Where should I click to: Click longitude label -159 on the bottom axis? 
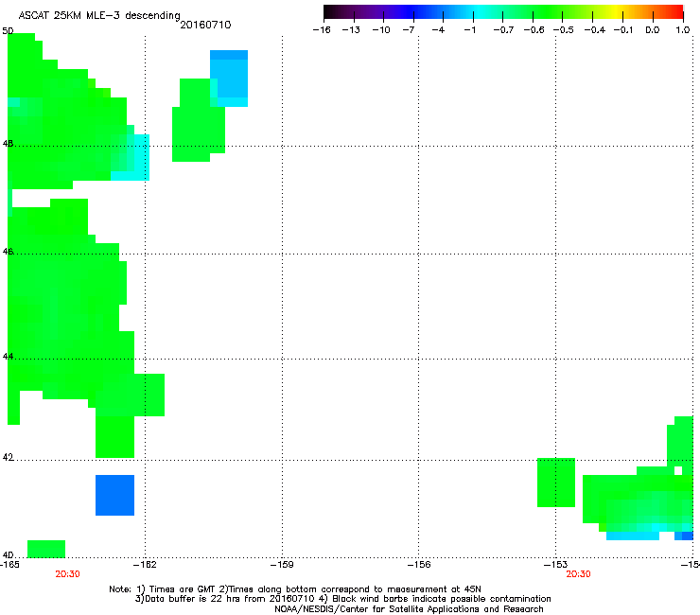pos(282,565)
